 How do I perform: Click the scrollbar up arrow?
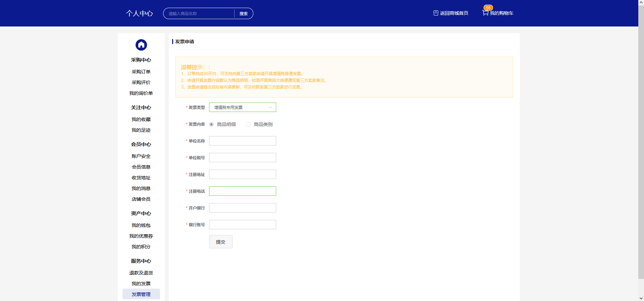[x=641, y=2]
